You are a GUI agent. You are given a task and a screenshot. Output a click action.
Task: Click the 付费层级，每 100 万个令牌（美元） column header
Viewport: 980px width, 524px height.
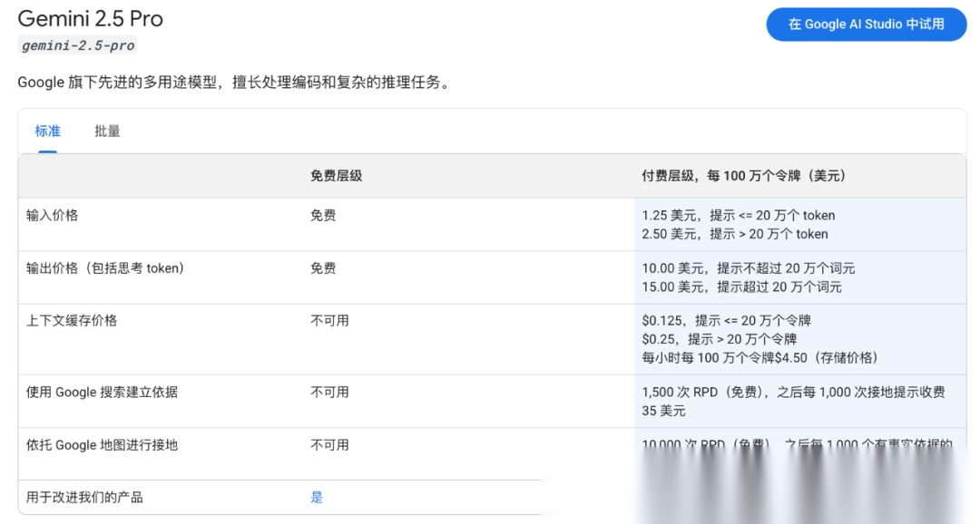pyautogui.click(x=744, y=176)
